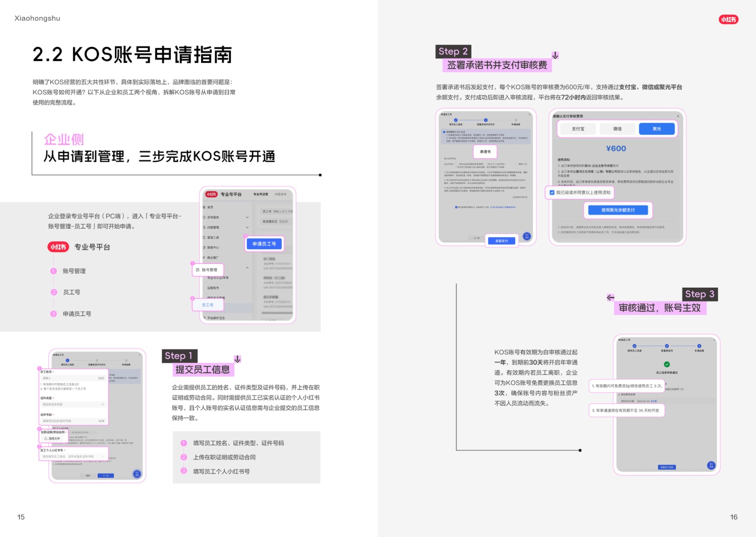
Task: Click the round help icon in employee form
Action: pos(137,474)
